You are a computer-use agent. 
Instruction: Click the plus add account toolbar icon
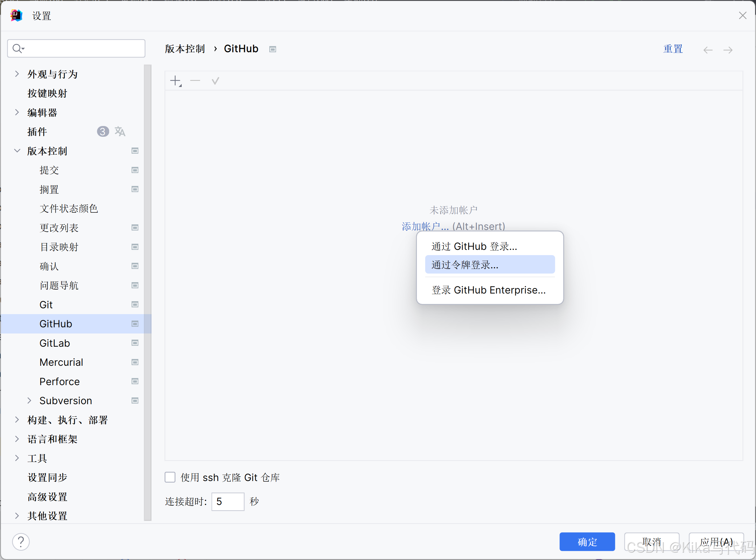(x=175, y=81)
